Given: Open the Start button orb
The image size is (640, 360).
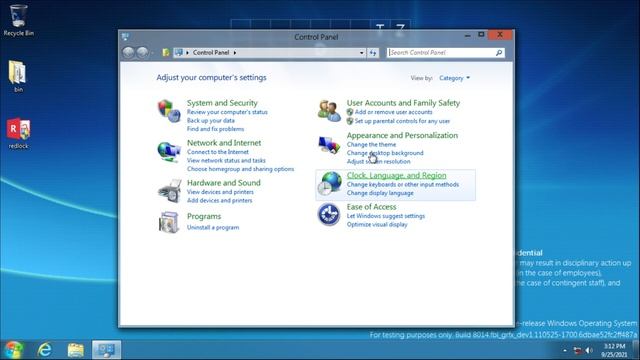Looking at the screenshot, I should coord(14,350).
